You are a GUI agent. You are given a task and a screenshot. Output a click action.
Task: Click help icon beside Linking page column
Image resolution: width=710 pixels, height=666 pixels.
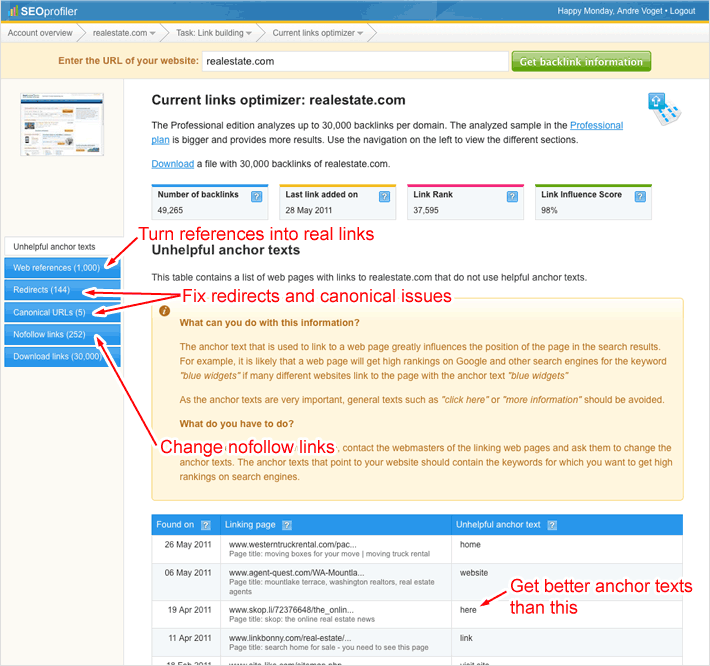tap(287, 525)
